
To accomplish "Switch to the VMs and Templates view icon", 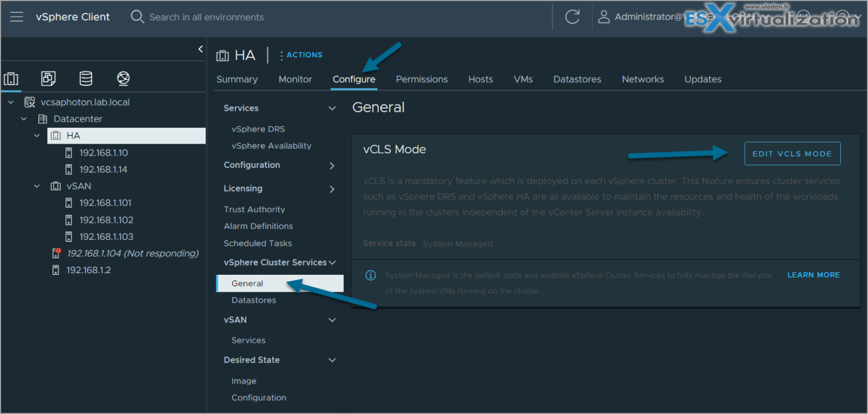I will coord(49,79).
